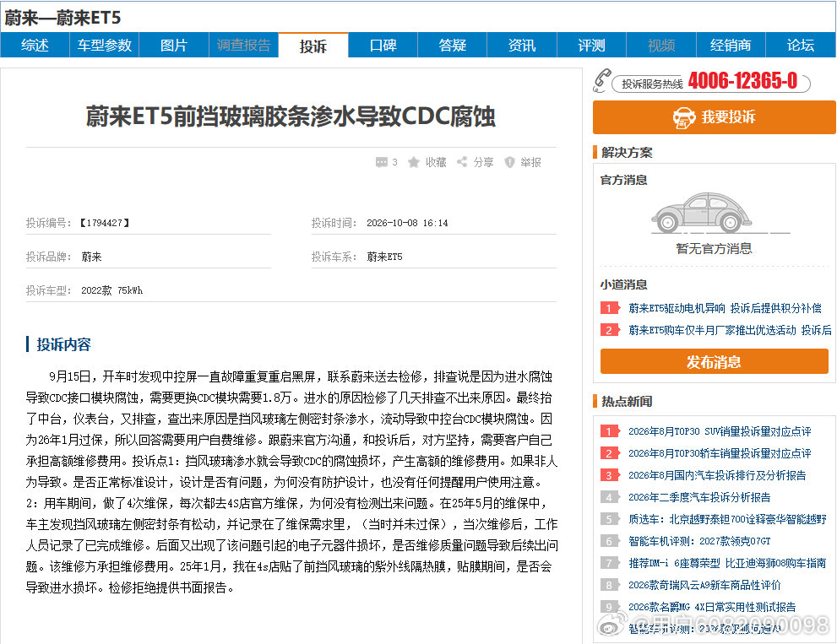Click the orange 我要投诉 button
The width and height of the screenshot is (837, 644).
(715, 117)
